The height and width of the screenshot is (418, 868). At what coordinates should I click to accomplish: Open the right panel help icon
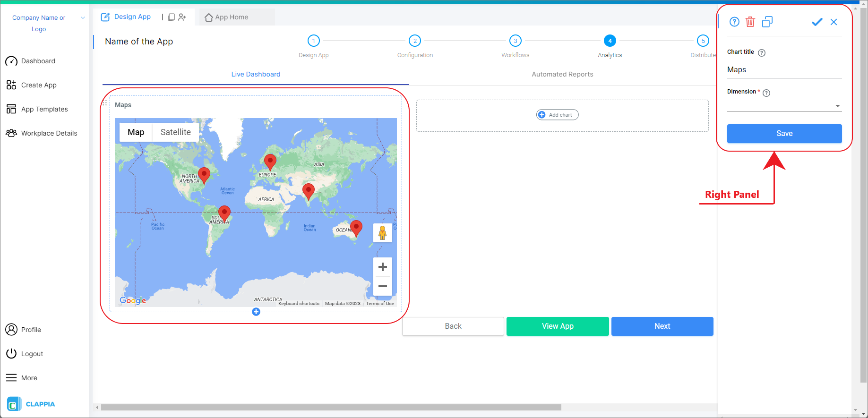(734, 22)
